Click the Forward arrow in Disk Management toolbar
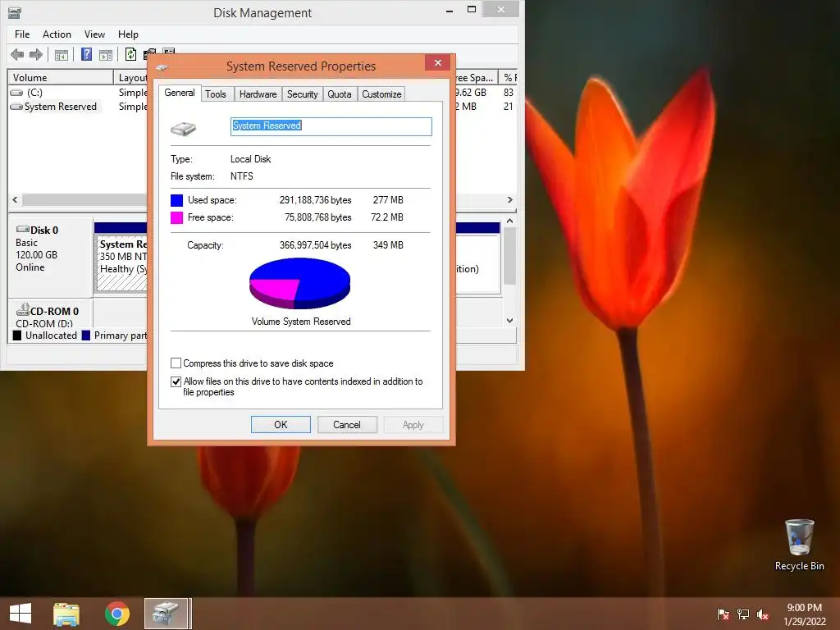This screenshot has height=630, width=840. (x=36, y=54)
